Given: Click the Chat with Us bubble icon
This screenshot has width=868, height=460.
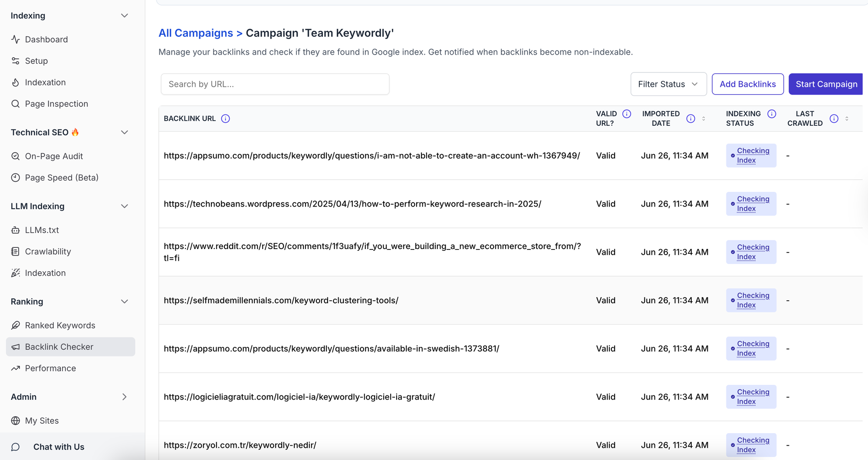Looking at the screenshot, I should [x=16, y=447].
